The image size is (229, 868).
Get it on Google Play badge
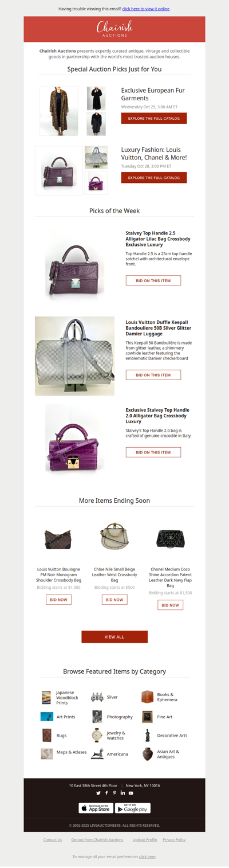tap(133, 808)
